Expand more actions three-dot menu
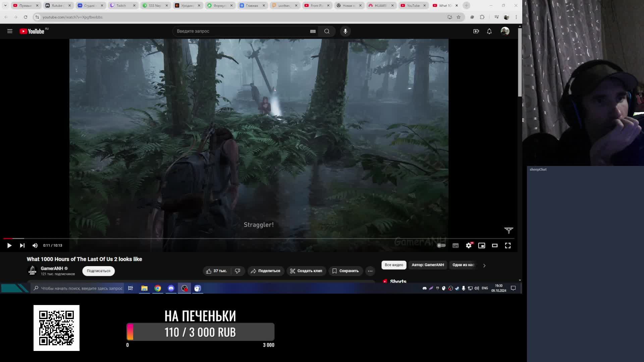Image resolution: width=644 pixels, height=362 pixels. pos(370,271)
